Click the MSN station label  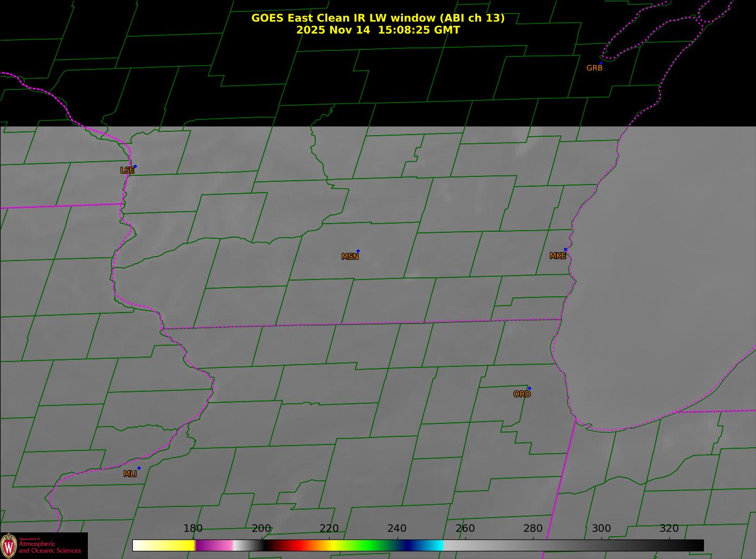point(350,257)
